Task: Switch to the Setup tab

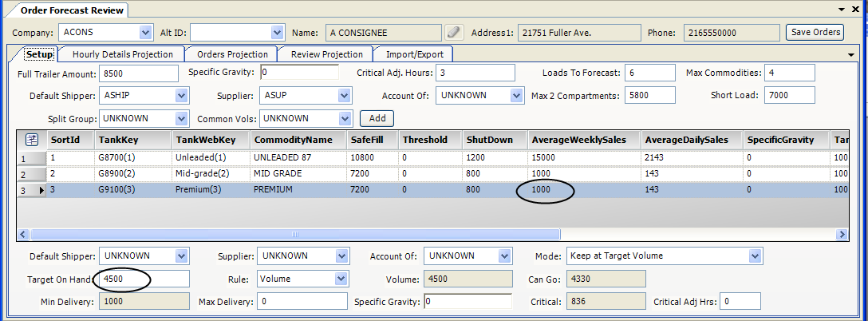Action: pyautogui.click(x=40, y=54)
